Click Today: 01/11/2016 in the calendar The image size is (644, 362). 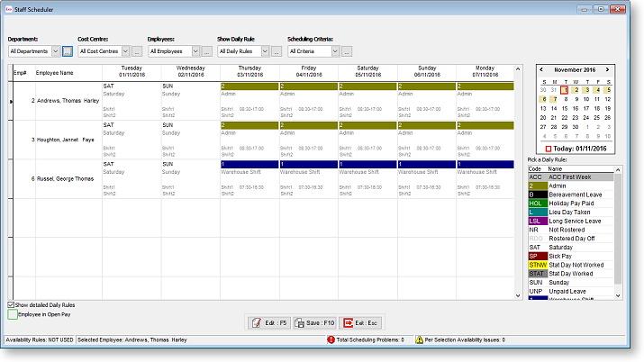pyautogui.click(x=577, y=148)
